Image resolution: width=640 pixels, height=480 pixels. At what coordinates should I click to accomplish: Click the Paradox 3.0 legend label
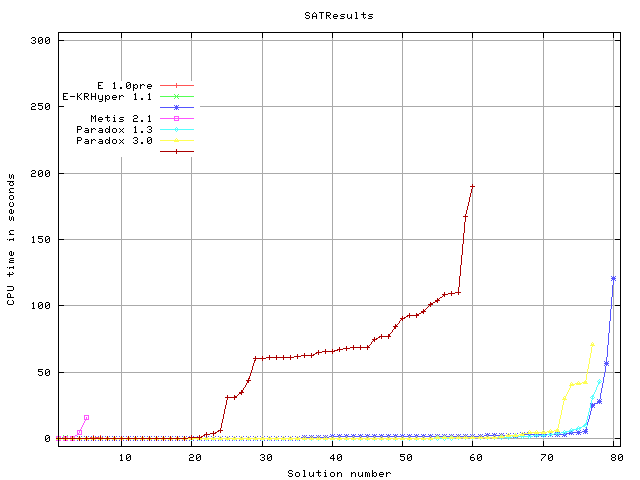[114, 141]
